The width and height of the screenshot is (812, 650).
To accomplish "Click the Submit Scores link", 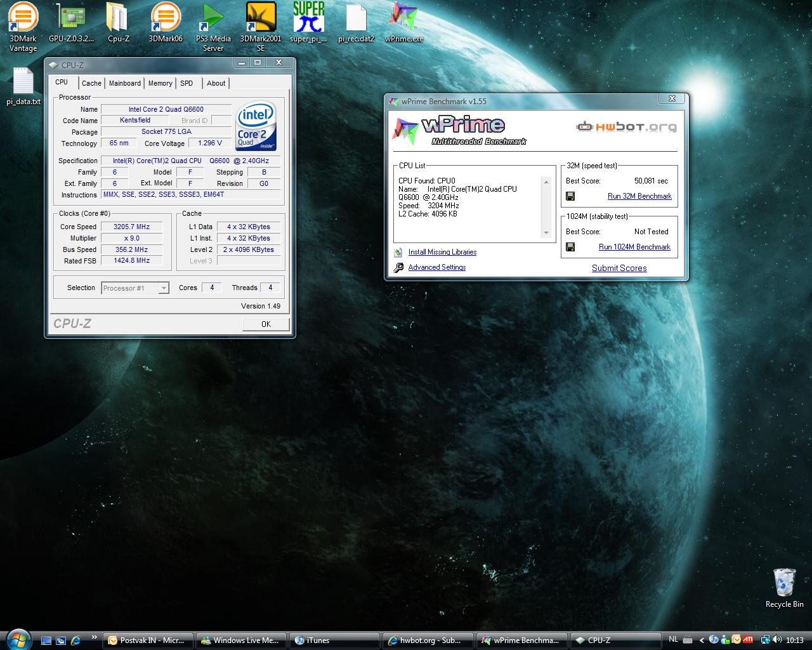I will 619,268.
